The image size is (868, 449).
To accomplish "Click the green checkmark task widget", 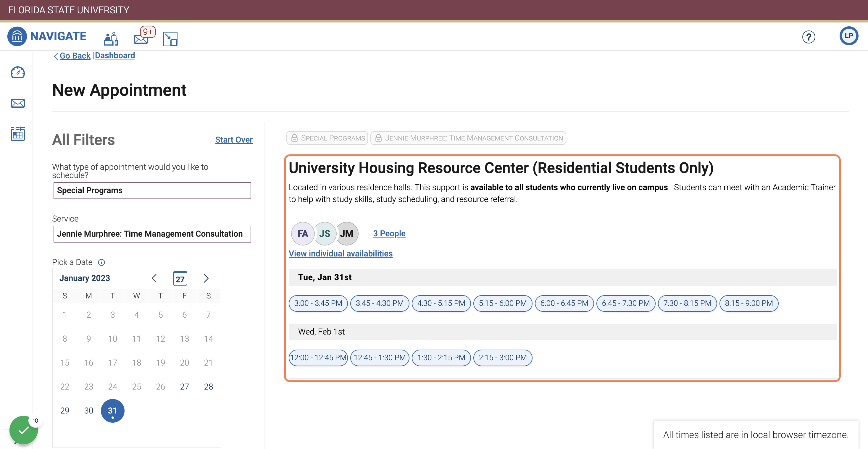I will pos(24,430).
